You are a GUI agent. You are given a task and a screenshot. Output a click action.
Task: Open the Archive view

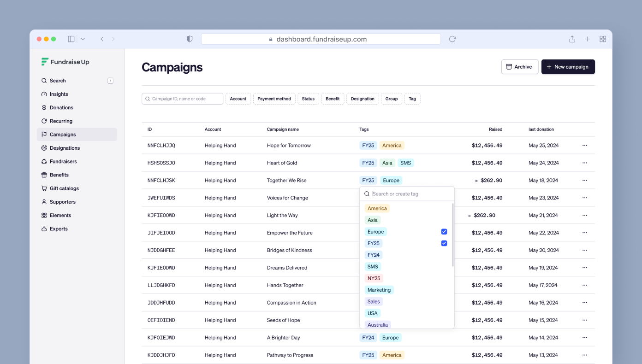click(x=520, y=66)
